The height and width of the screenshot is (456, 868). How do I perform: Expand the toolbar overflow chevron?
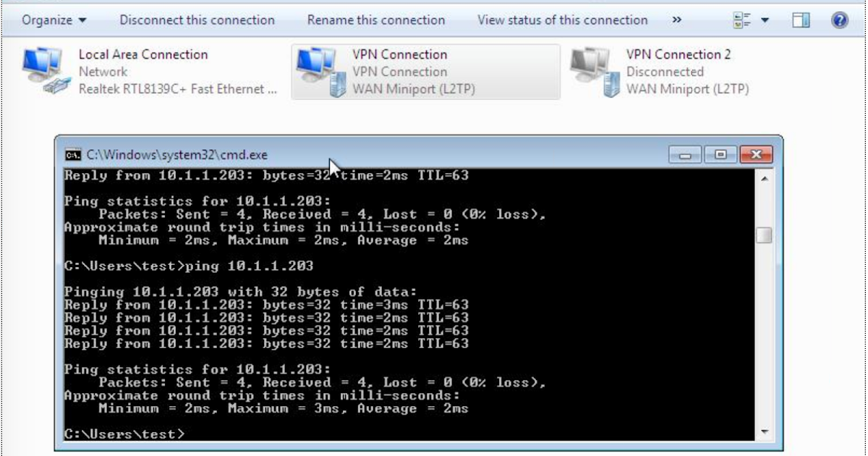pyautogui.click(x=677, y=20)
